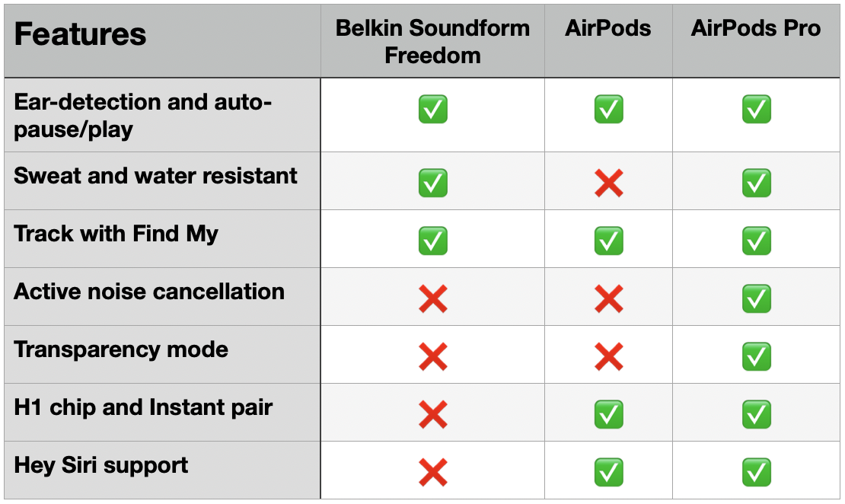The height and width of the screenshot is (504, 845).
Task: Click Belkin's ear-detection green checkmark
Action: click(x=432, y=110)
